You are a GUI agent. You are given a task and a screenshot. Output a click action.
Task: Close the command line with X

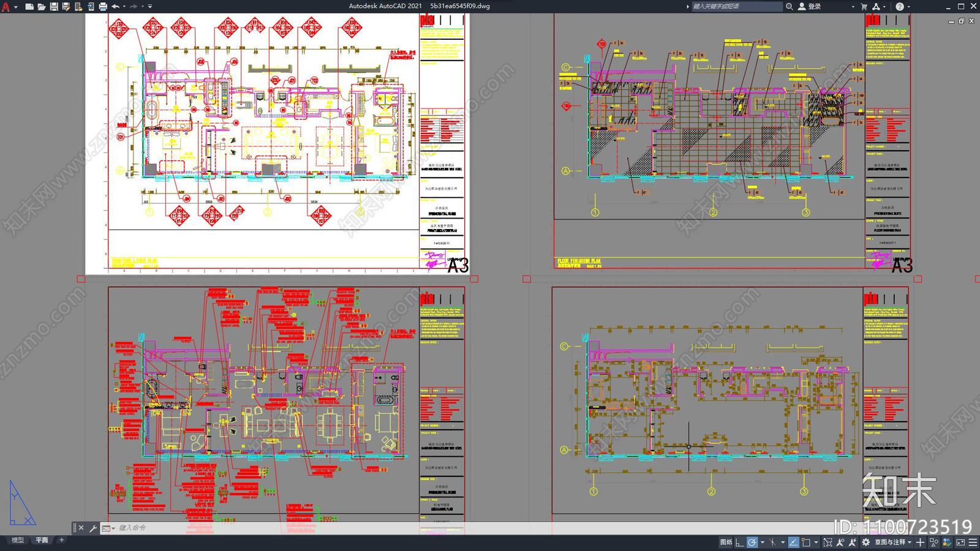[81, 528]
